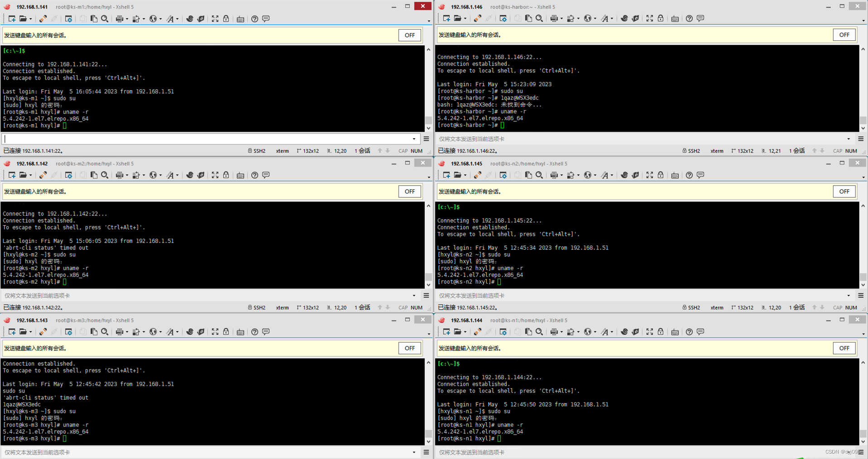Image resolution: width=868 pixels, height=459 pixels.
Task: Launch Xftp icon in 192.168.1.144 window
Action: (x=635, y=332)
